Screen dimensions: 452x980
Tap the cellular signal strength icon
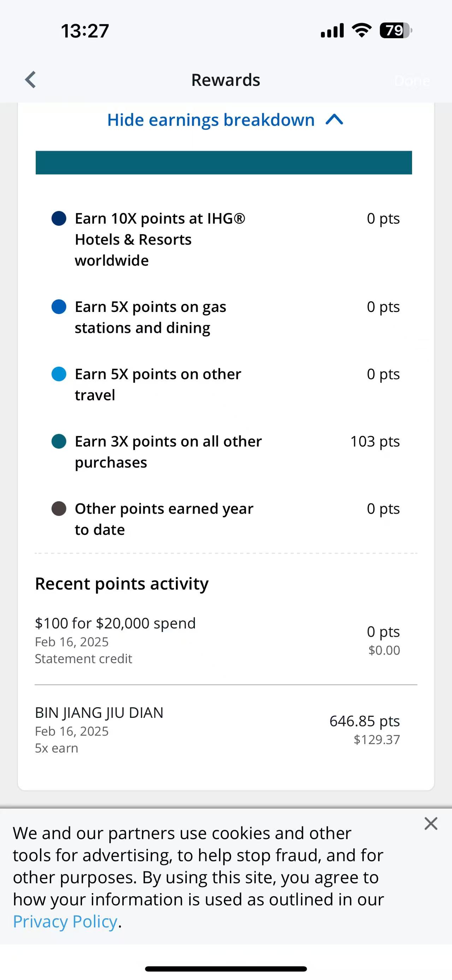tap(332, 30)
